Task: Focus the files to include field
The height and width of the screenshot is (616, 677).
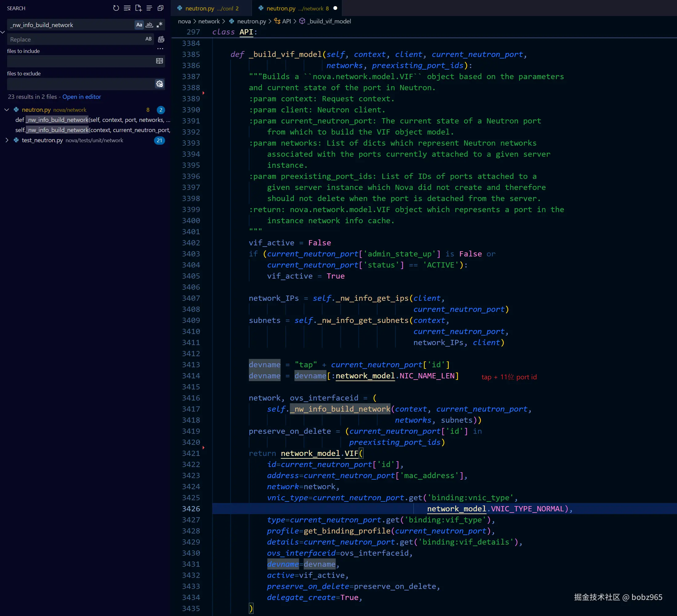Action: [x=81, y=61]
